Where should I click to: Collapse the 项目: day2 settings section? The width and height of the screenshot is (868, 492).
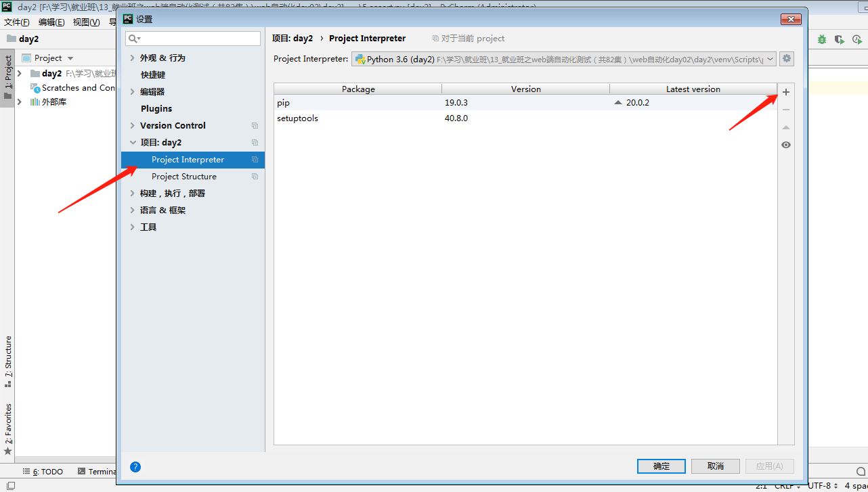tap(133, 143)
